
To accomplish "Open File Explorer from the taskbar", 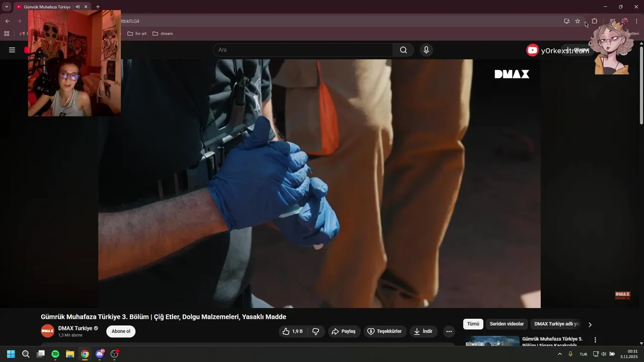I will point(70,354).
